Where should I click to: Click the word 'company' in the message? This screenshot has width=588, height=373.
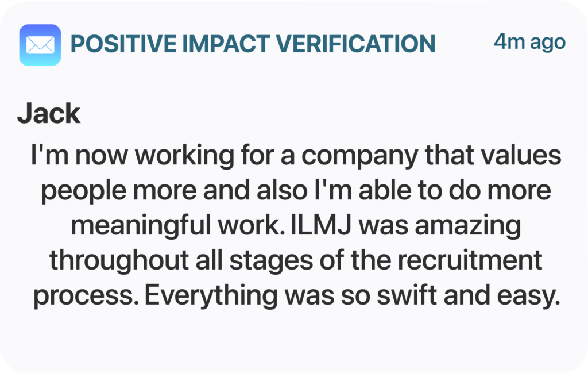coord(360,156)
